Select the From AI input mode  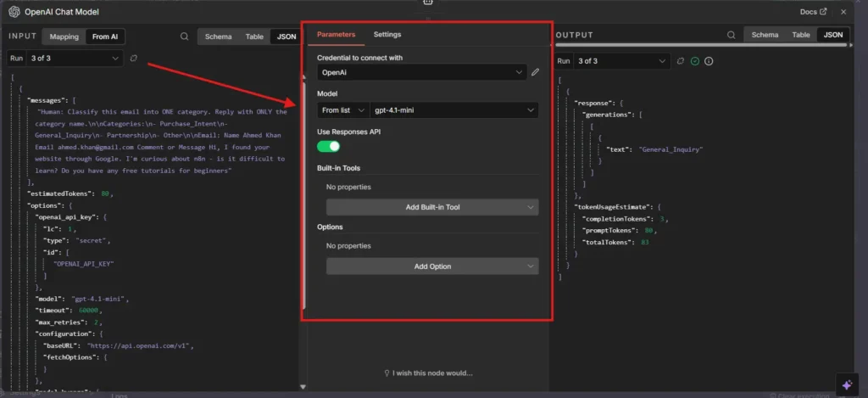(x=105, y=36)
